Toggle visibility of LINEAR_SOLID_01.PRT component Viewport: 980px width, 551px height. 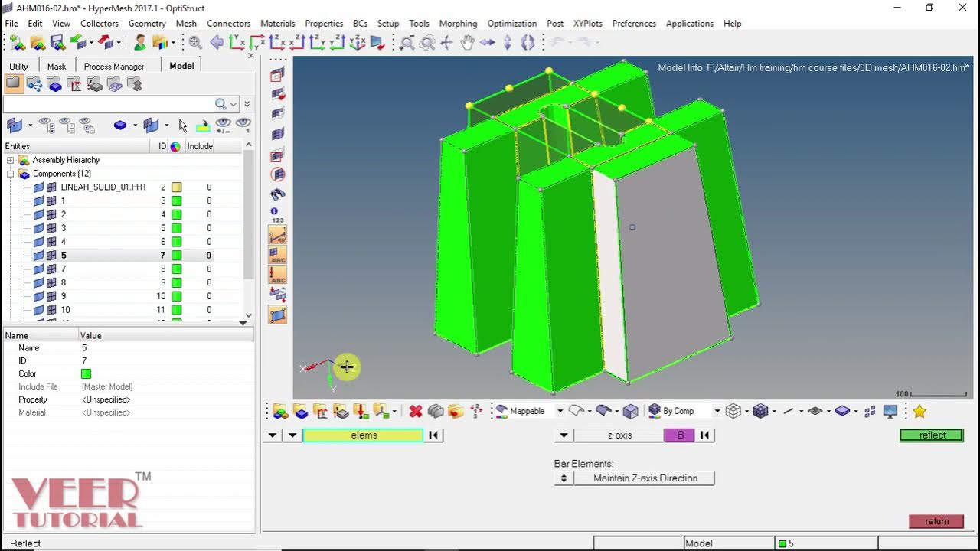[38, 187]
